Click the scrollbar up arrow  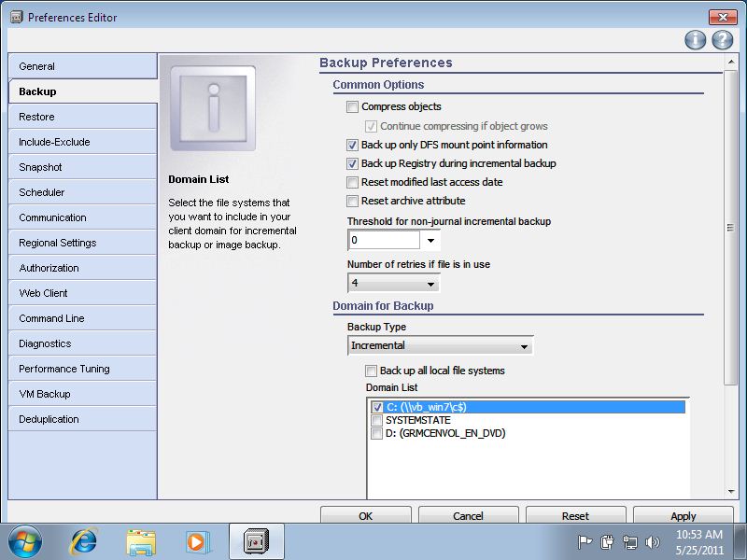tap(731, 62)
